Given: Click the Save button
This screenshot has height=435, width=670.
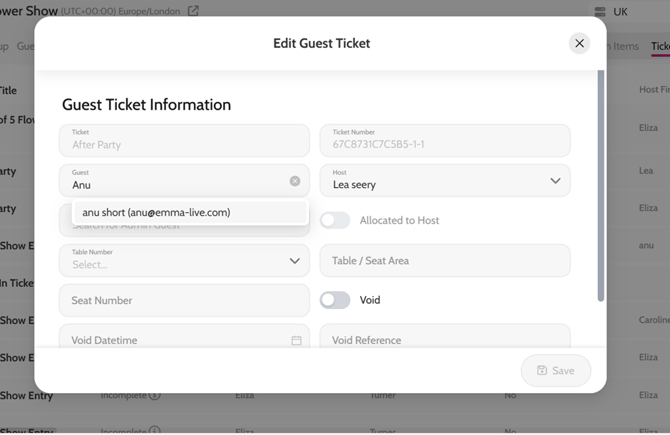Looking at the screenshot, I should (x=555, y=370).
